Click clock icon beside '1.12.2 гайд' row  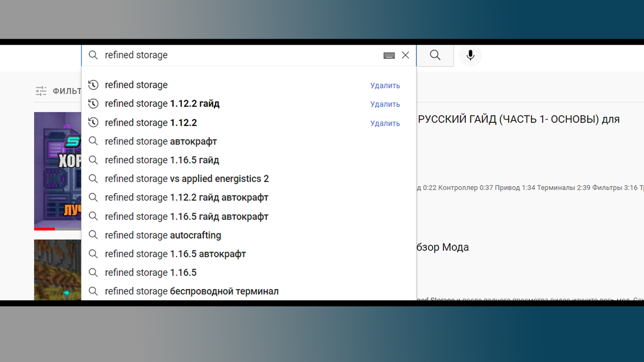(93, 104)
